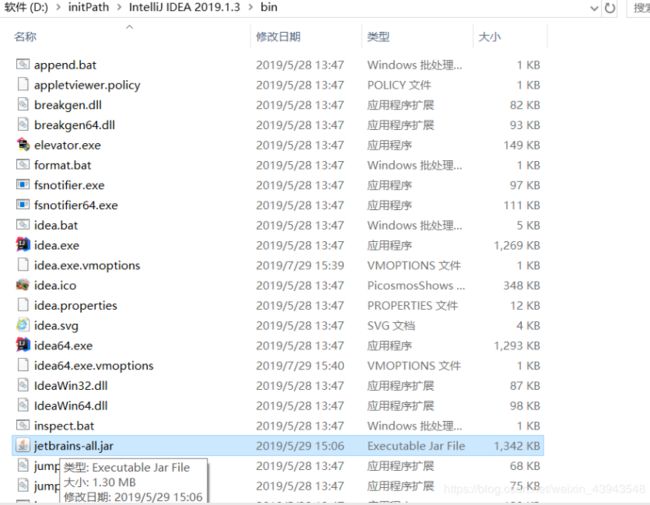
Task: Select file name fsnotifier.exe
Action: pos(69,185)
